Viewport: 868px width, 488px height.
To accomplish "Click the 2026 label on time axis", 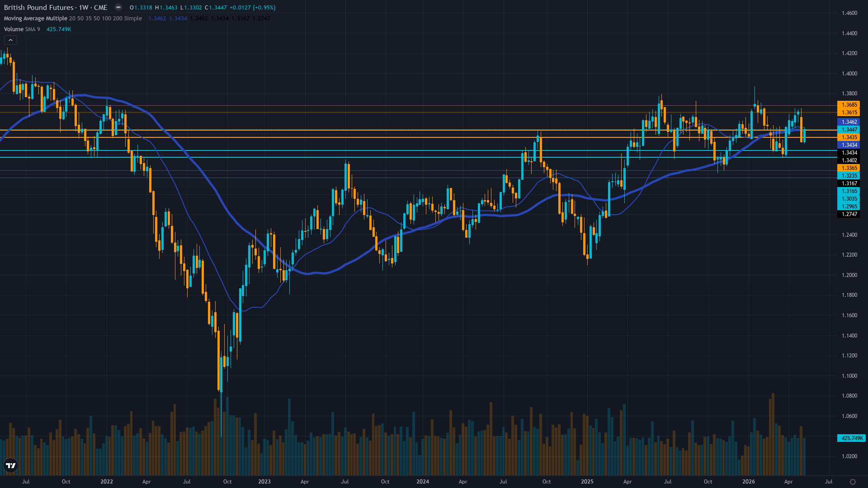I will tap(749, 482).
